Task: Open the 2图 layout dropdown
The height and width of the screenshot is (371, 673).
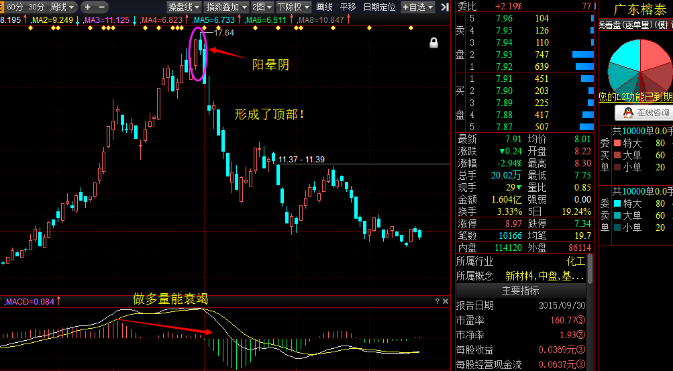Action: click(x=262, y=6)
